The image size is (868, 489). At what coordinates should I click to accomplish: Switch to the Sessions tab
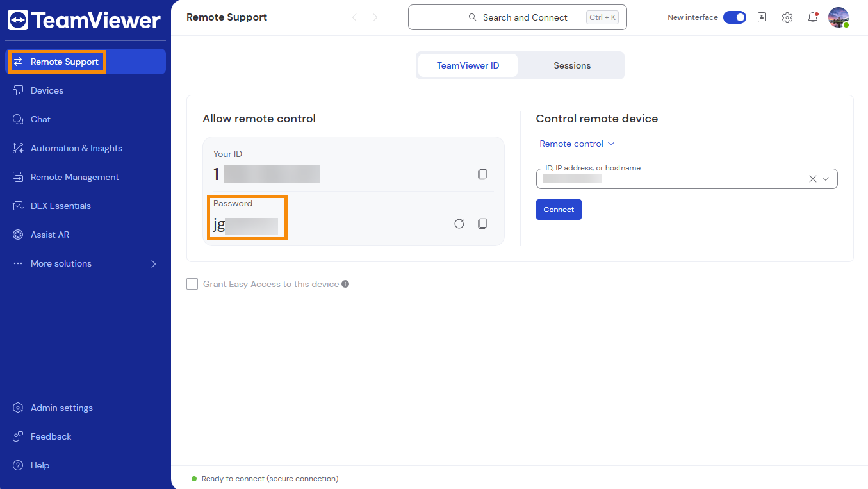point(571,65)
